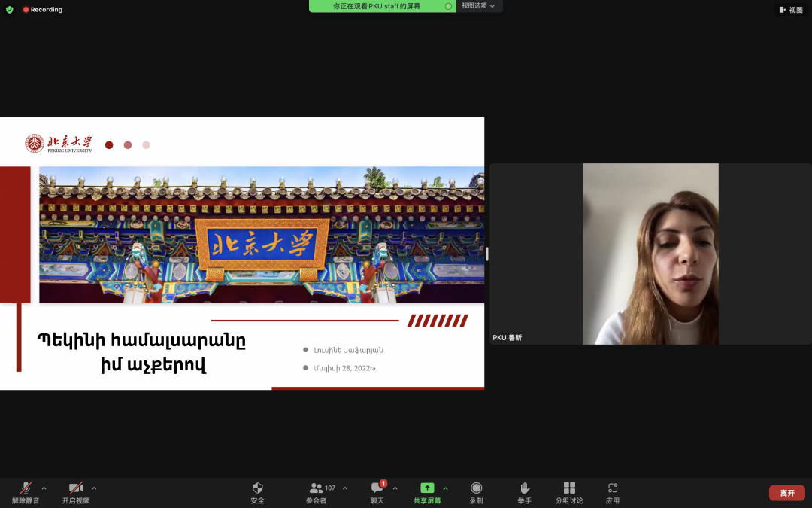
Task: Click the red Recording indicator
Action: 42,9
